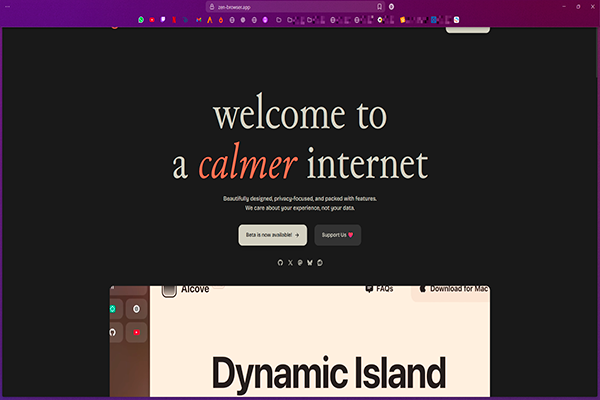Open the YouTube bookmark in the bookmarks bar
This screenshot has width=600, height=400.
pos(152,20)
